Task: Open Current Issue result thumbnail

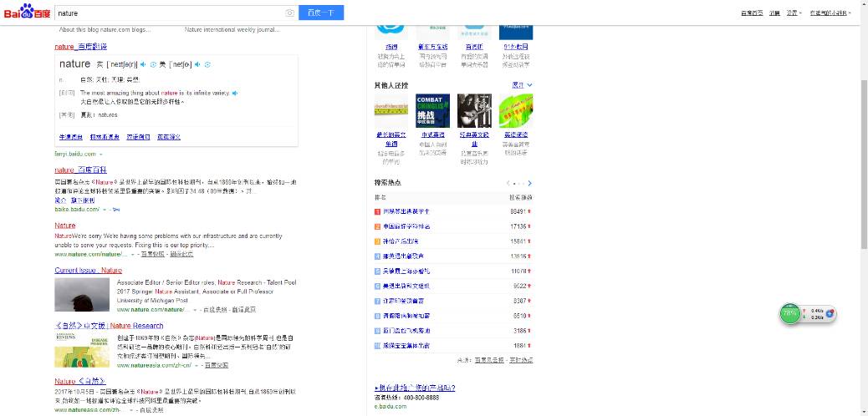Action: 82,295
